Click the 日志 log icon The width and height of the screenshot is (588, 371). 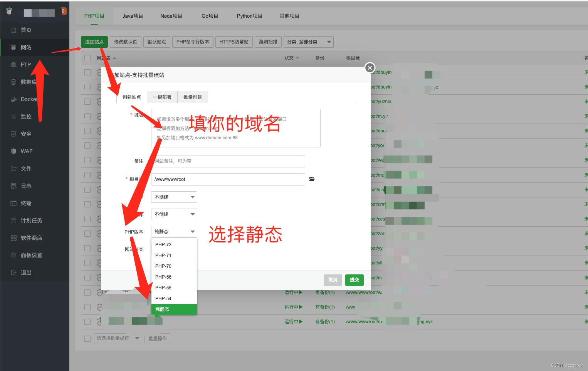point(13,186)
